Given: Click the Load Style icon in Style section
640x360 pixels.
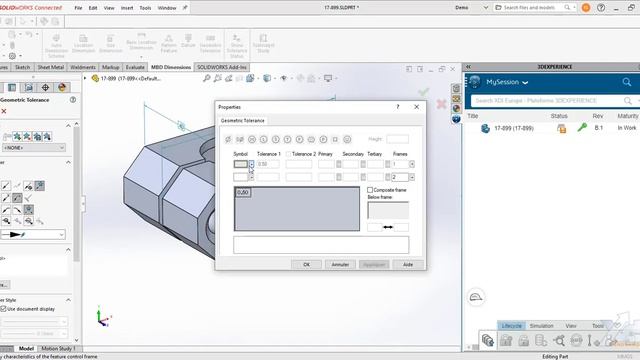Looking at the screenshot, I should (47, 137).
